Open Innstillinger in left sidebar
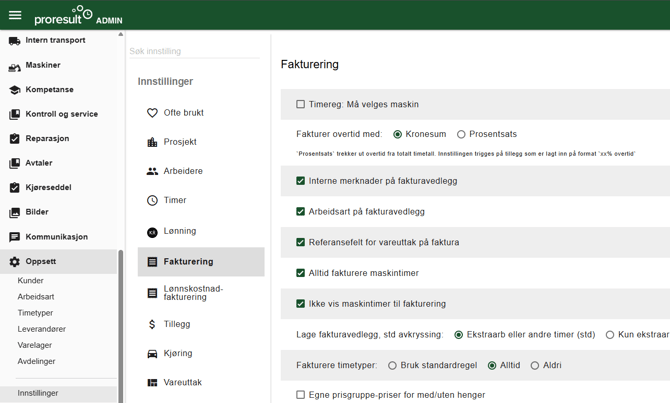The height and width of the screenshot is (403, 670). tap(58, 393)
